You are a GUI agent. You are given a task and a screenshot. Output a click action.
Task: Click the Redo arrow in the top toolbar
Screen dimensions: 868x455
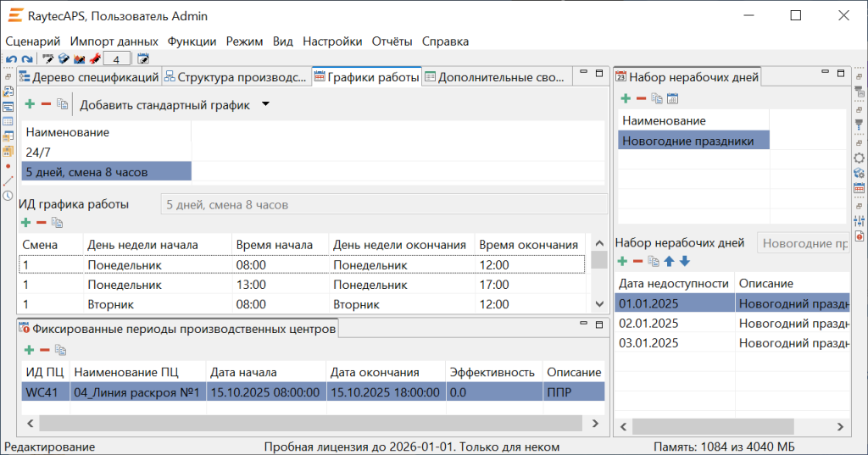(27, 59)
